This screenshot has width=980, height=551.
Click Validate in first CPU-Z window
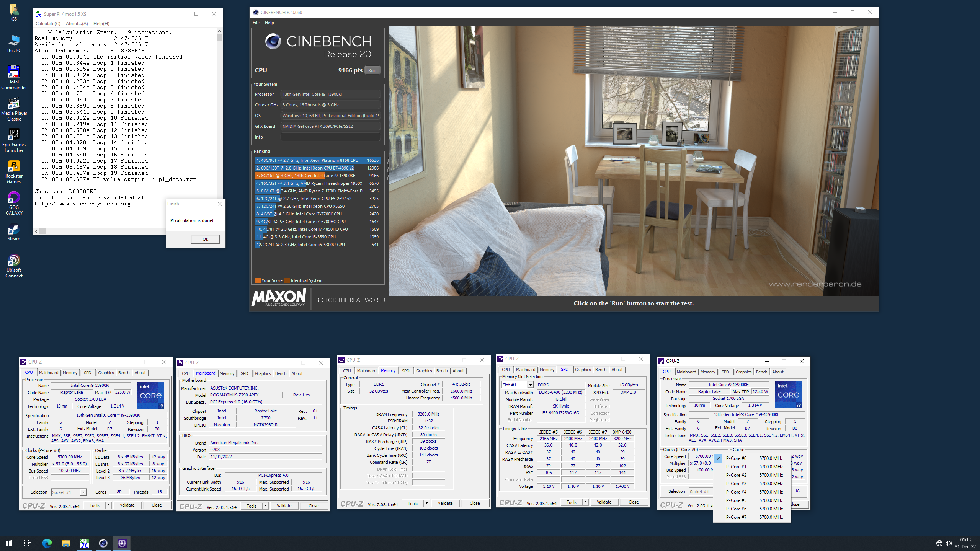127,505
